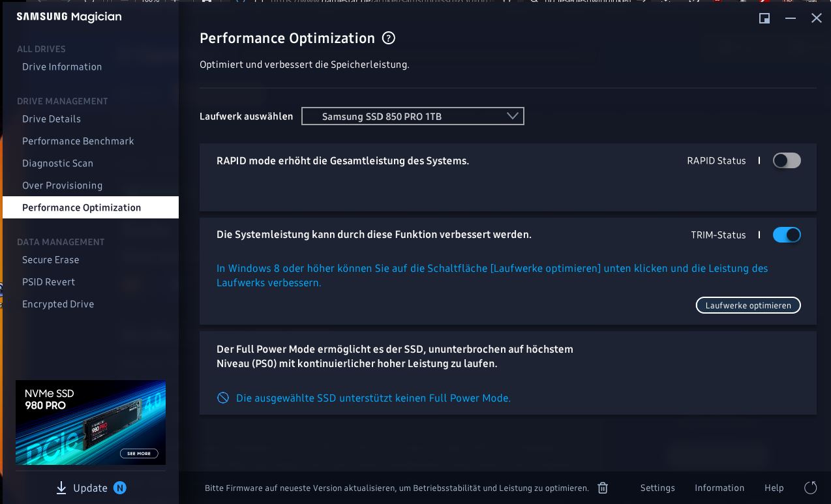Minimize the Samsung Magician window
Image resolution: width=831 pixels, height=504 pixels.
(x=791, y=18)
